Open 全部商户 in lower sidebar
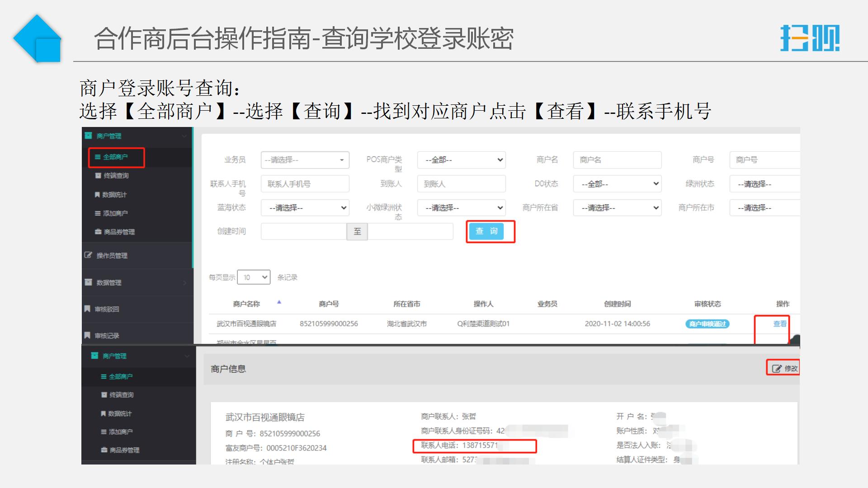 tap(117, 377)
